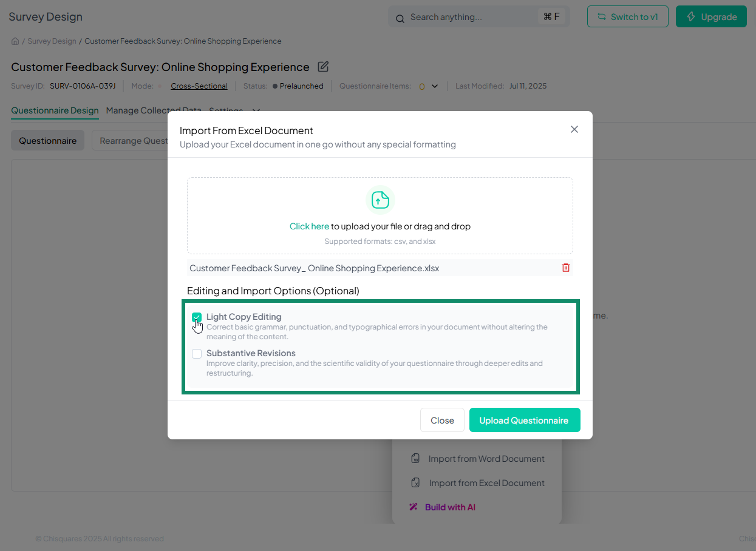
Task: Switch to the Questionnaire Design tab
Action: (x=55, y=110)
